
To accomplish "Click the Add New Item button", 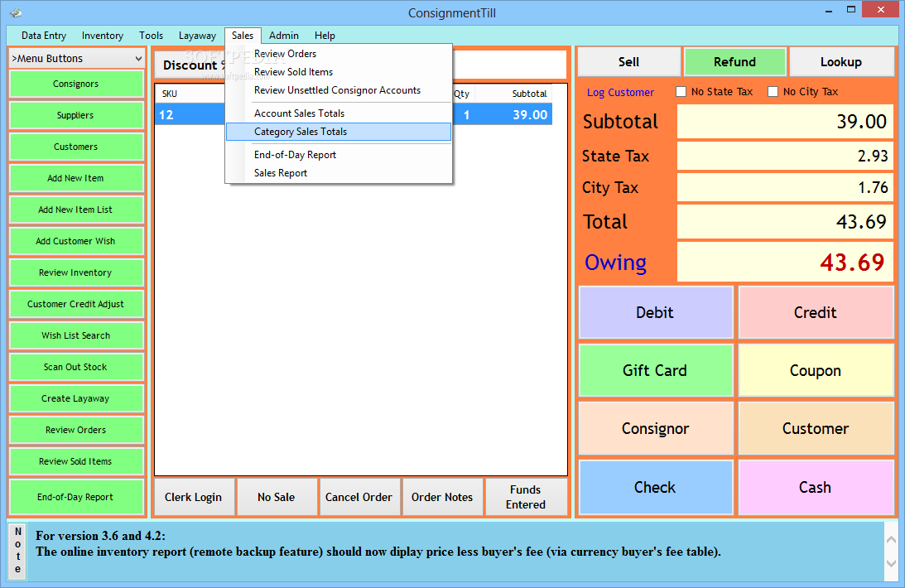I will click(76, 178).
